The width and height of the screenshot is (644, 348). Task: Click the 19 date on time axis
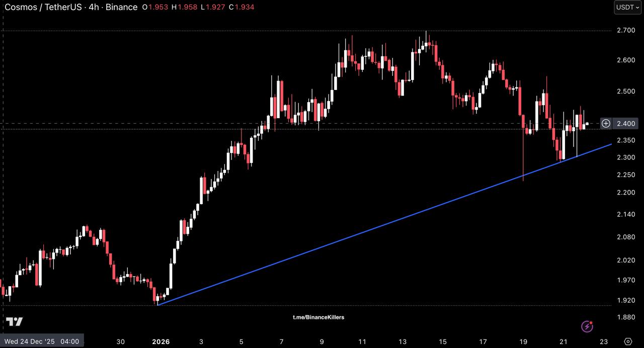[523, 341]
